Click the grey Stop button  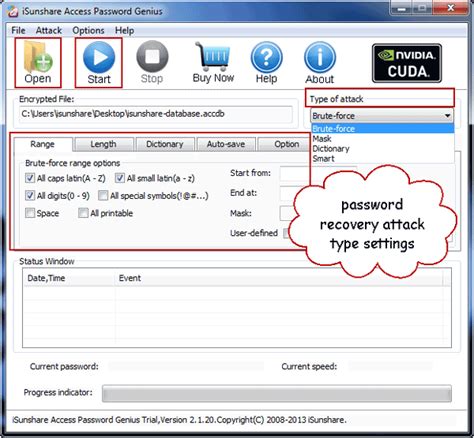click(152, 62)
